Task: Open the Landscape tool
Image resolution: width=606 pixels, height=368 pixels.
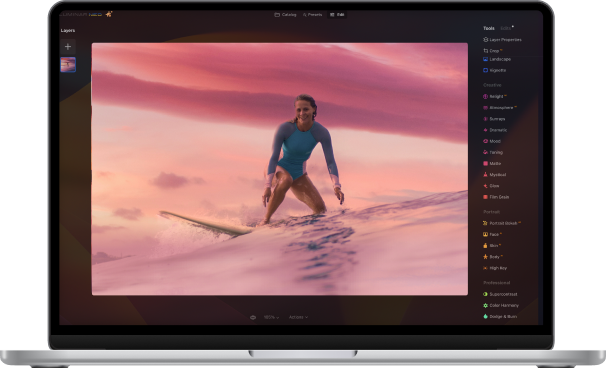Action: coord(497,59)
